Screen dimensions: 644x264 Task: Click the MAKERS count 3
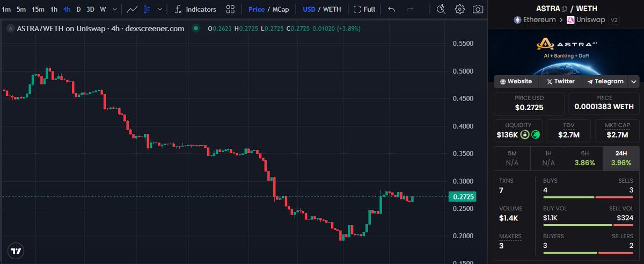click(x=501, y=245)
